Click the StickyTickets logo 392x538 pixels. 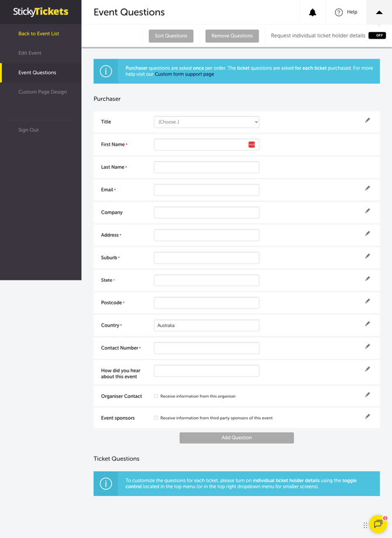(x=40, y=12)
